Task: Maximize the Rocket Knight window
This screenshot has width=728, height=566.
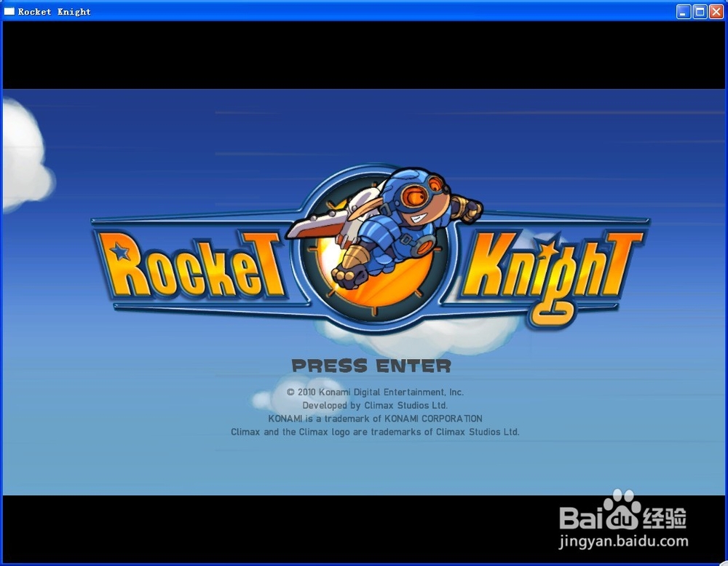Action: 700,11
